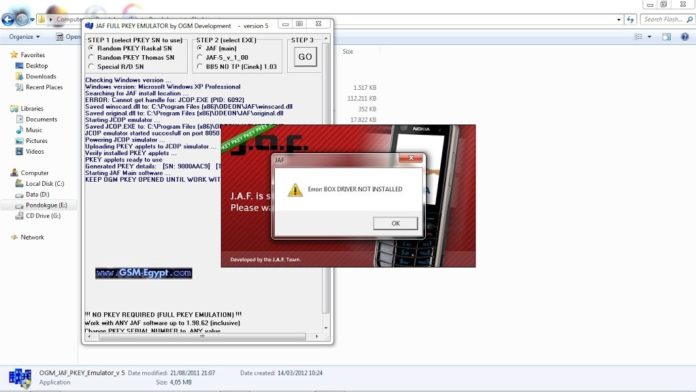This screenshot has height=392, width=696.
Task: Open Pondokgue (E:) drive
Action: pyautogui.click(x=46, y=205)
